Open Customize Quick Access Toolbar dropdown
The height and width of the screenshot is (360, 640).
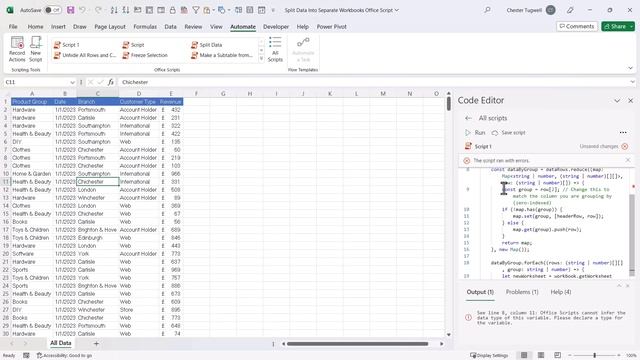tap(273, 10)
